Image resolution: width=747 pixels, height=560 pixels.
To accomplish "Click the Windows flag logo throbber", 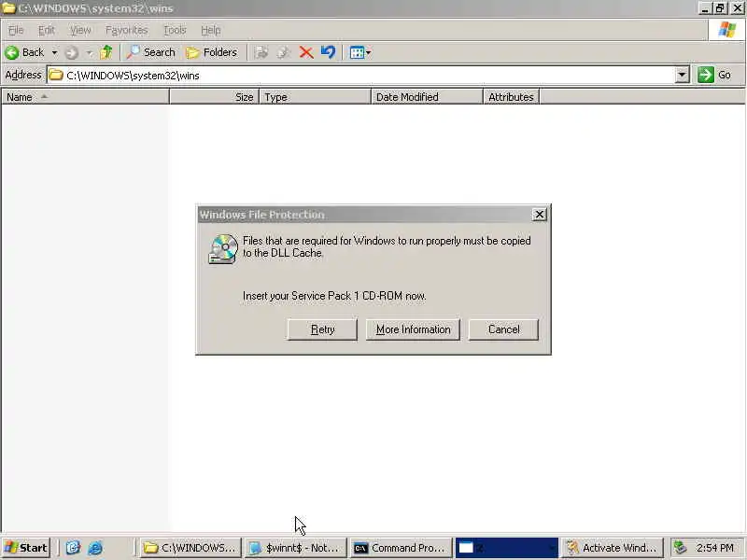I will (727, 30).
